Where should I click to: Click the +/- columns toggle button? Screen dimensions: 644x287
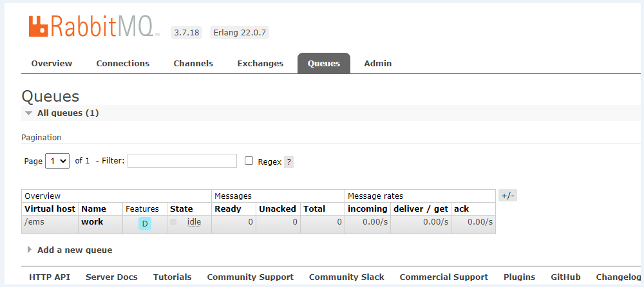click(x=507, y=196)
